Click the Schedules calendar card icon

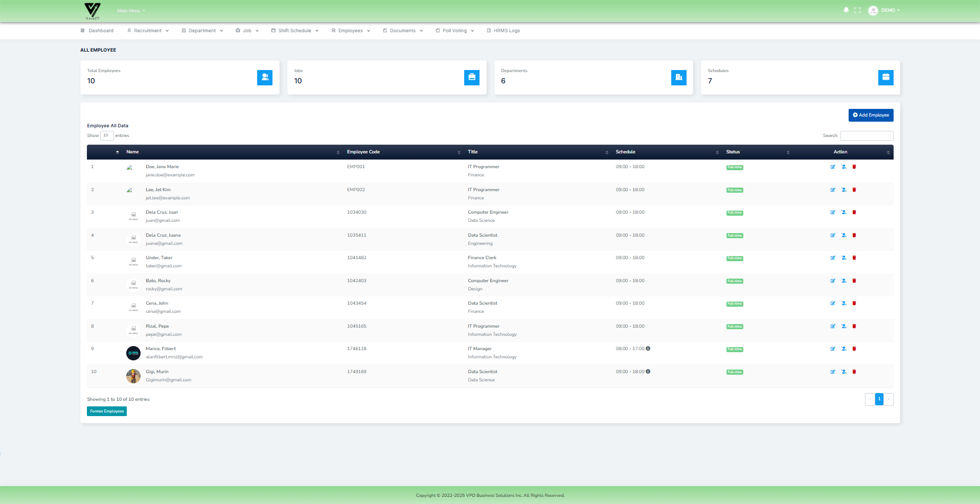tap(885, 78)
